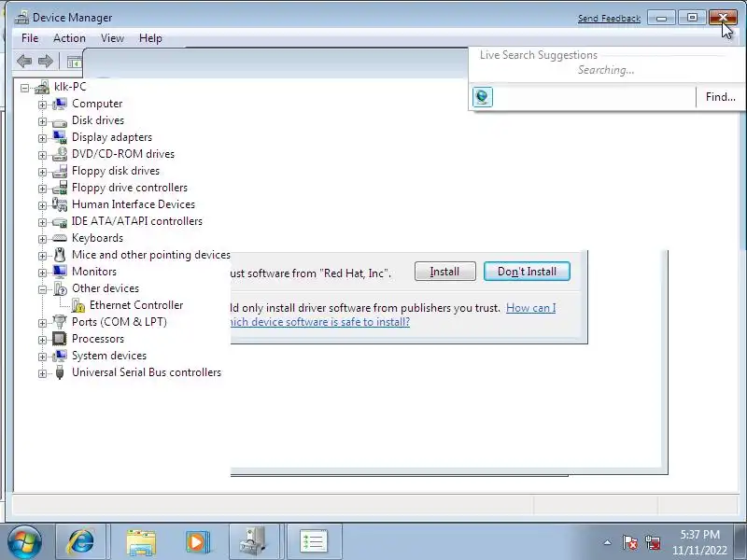Click the Ports (COM & LPT) icon
747x560 pixels.
pos(60,322)
